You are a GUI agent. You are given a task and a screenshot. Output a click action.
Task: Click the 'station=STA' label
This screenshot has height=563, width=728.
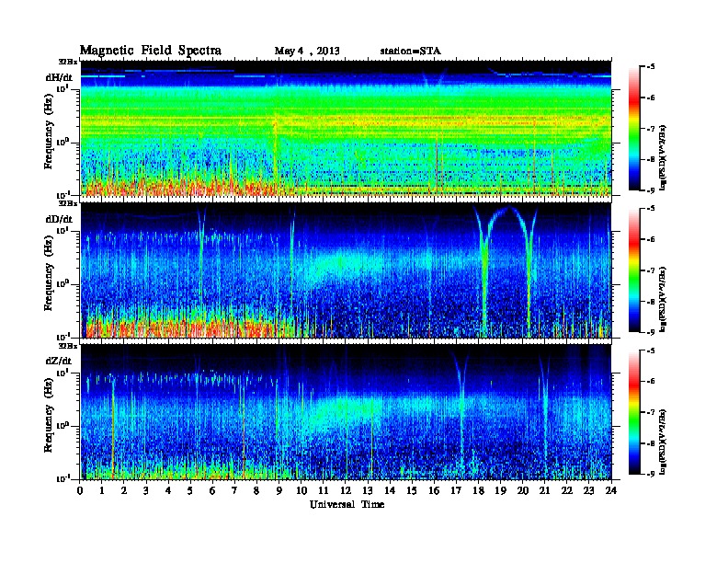(x=410, y=52)
